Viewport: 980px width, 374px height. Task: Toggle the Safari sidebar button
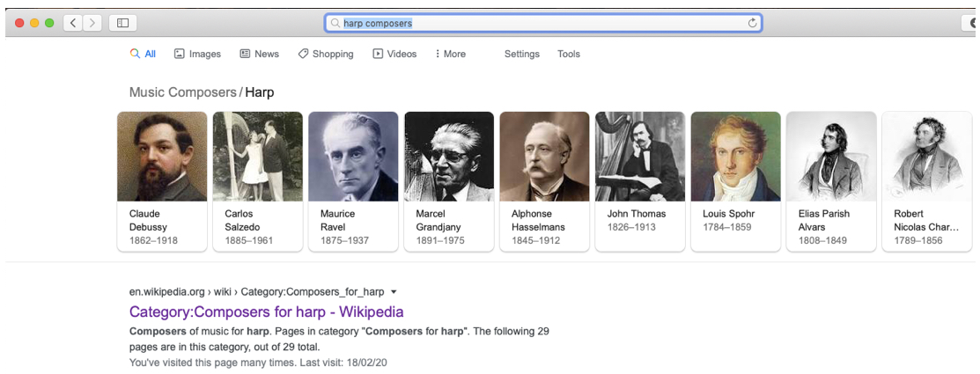coord(122,23)
